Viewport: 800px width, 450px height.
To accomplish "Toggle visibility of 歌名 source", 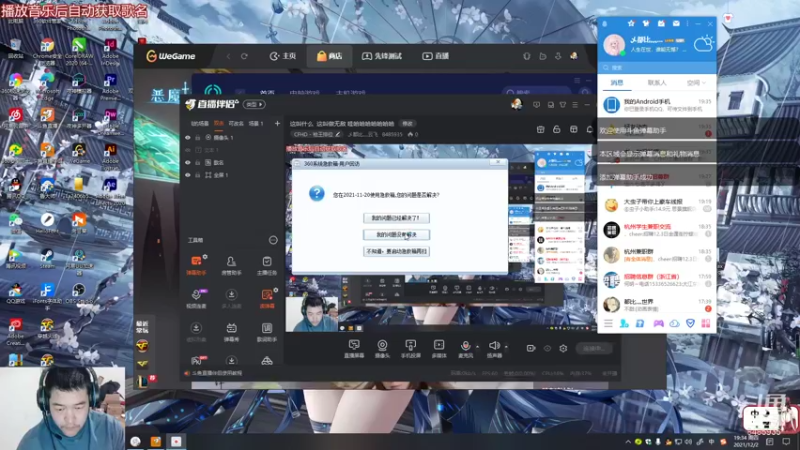I will [x=188, y=162].
